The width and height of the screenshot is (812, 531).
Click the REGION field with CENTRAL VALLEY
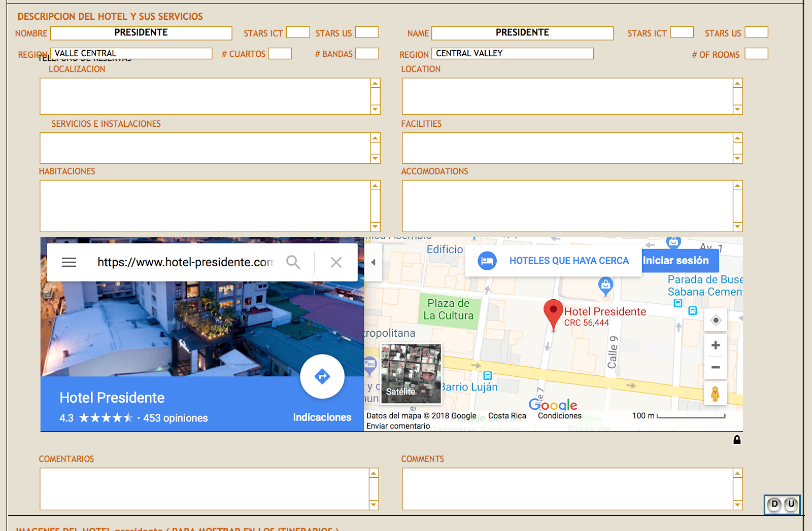click(x=513, y=53)
